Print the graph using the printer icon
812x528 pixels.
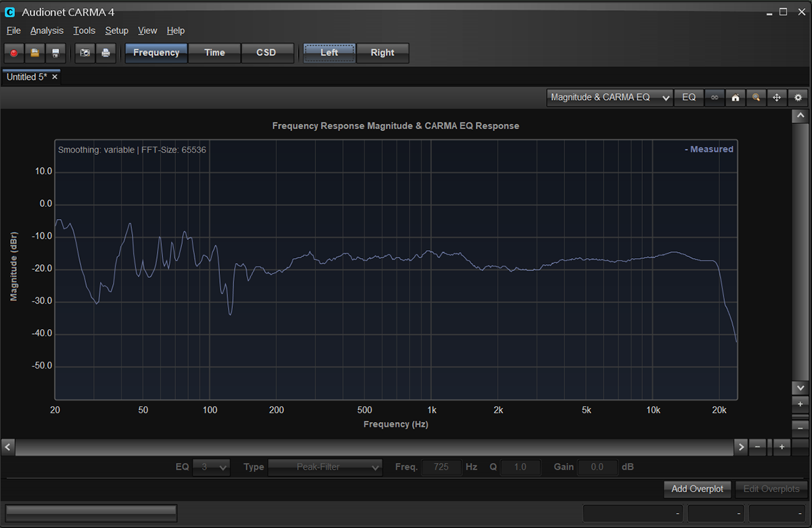106,53
